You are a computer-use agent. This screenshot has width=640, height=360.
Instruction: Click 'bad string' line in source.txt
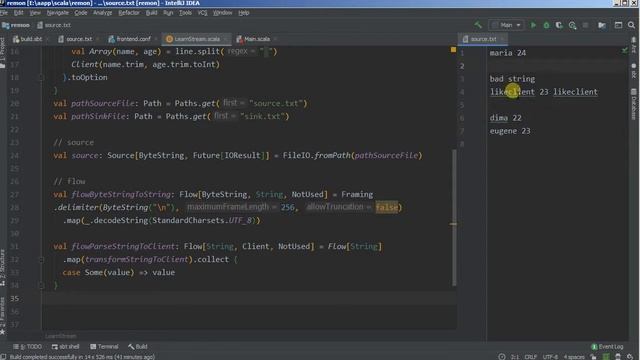tap(512, 79)
